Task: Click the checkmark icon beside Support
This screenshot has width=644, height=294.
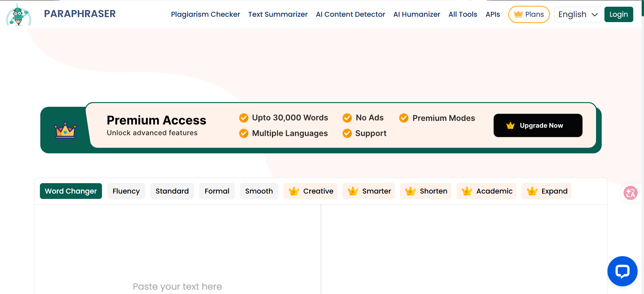Action: click(347, 133)
